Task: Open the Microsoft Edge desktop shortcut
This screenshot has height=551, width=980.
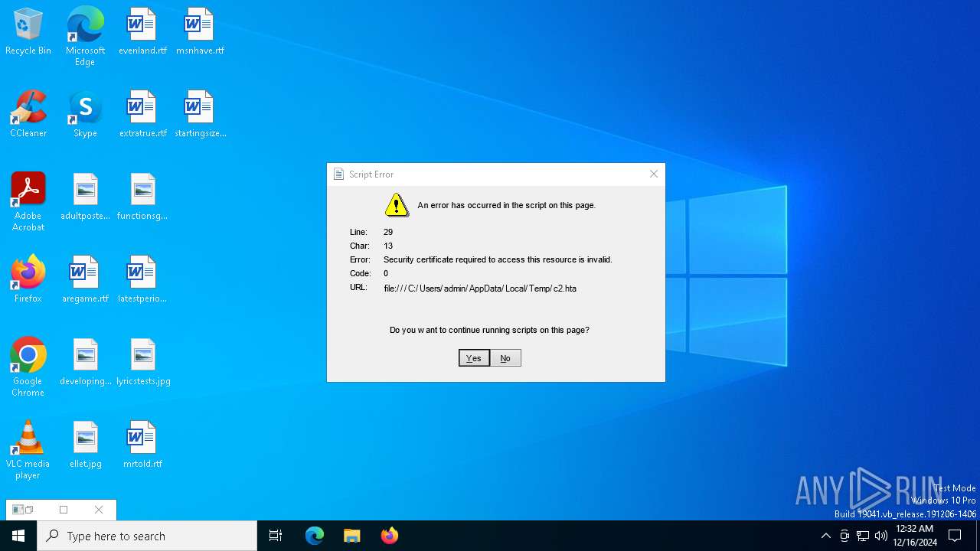Action: [85, 37]
